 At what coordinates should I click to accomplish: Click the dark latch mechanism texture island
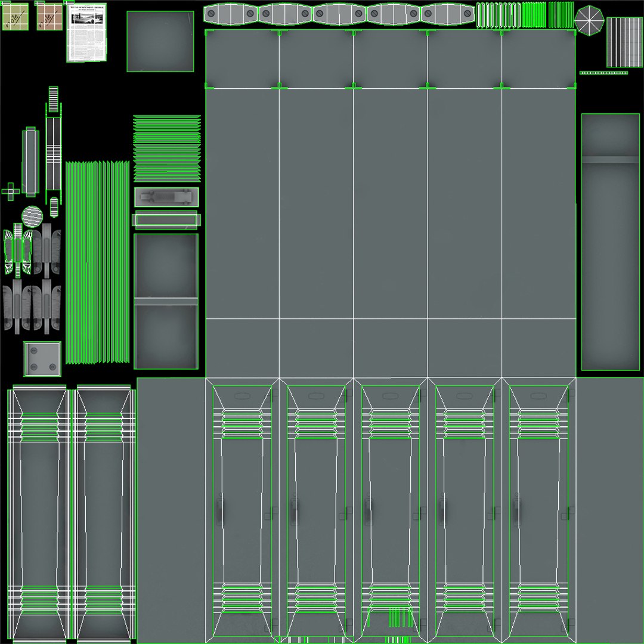[x=166, y=197]
